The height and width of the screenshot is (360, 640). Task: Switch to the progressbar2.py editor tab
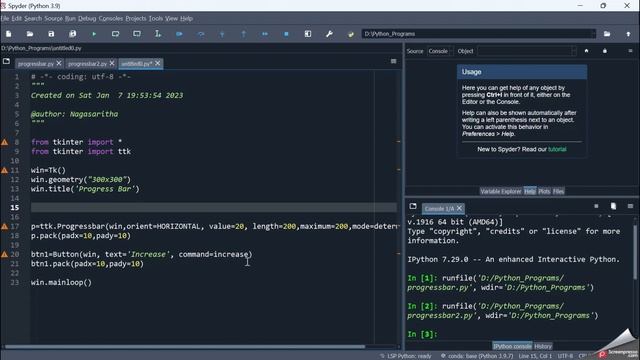tap(87, 64)
